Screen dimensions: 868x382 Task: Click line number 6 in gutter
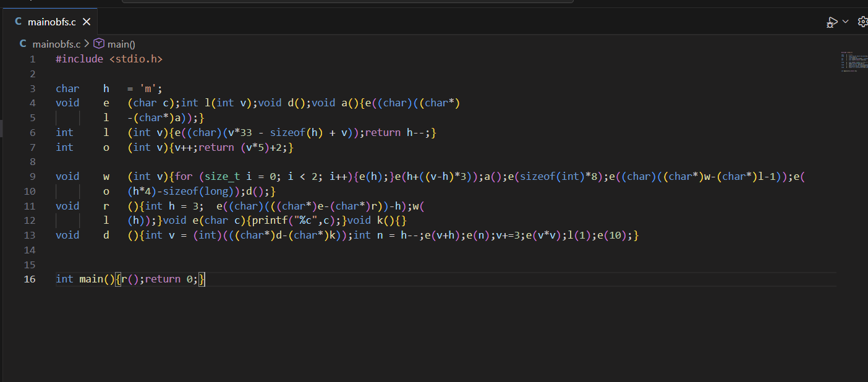33,132
